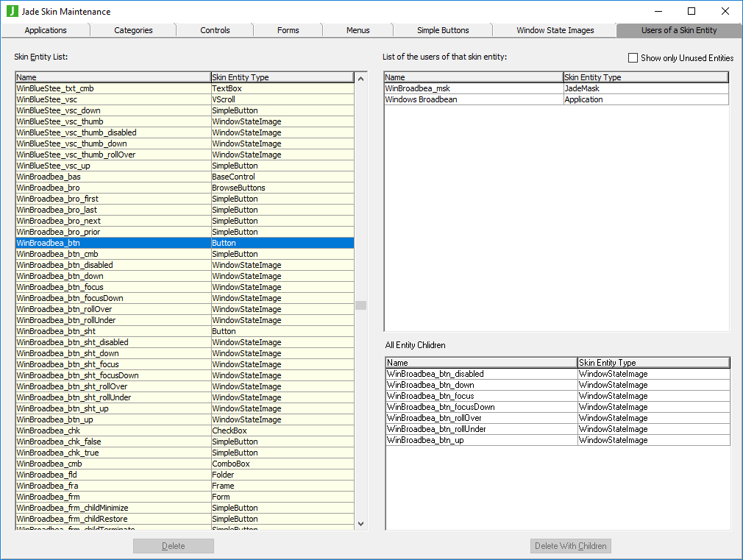Select WinBroadbea_chk in the entity list
The image size is (743, 560).
pos(49,430)
